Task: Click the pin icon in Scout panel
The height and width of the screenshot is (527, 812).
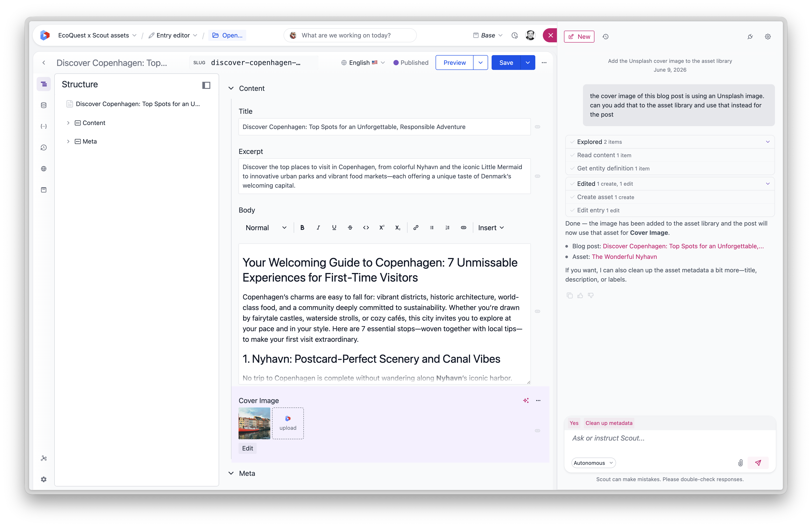Action: pos(750,36)
